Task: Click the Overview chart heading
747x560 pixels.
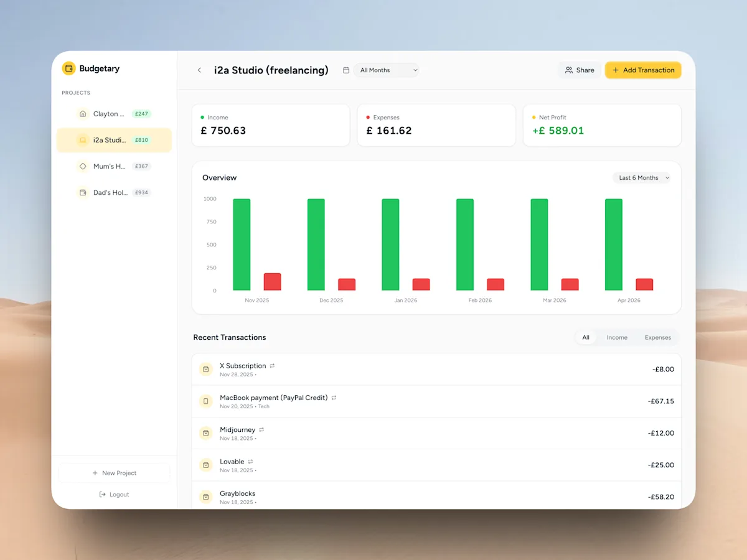Action: coord(220,178)
